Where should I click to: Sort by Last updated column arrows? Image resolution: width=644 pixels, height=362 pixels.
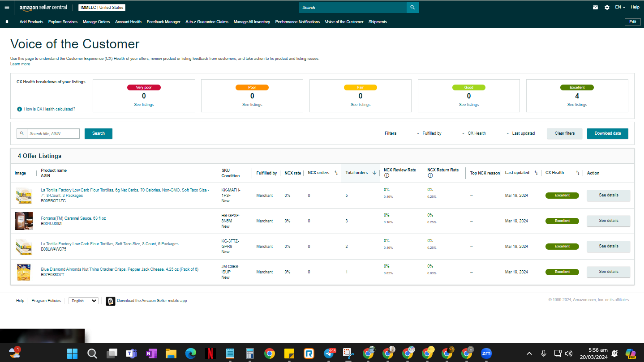point(536,173)
